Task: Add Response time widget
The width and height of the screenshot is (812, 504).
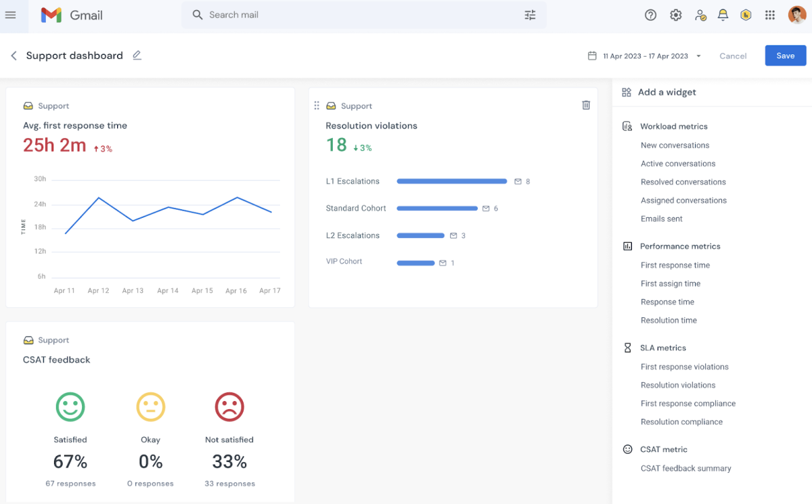Action: pyautogui.click(x=667, y=302)
